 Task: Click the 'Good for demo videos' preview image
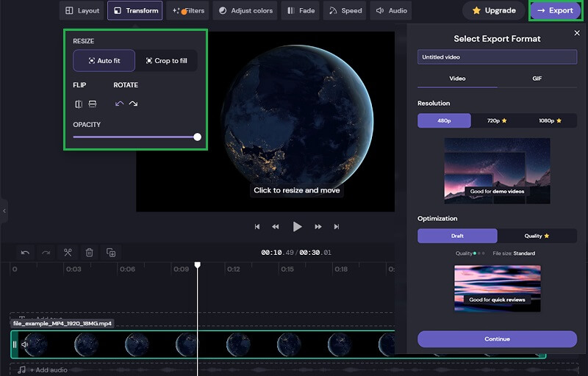[497, 171]
